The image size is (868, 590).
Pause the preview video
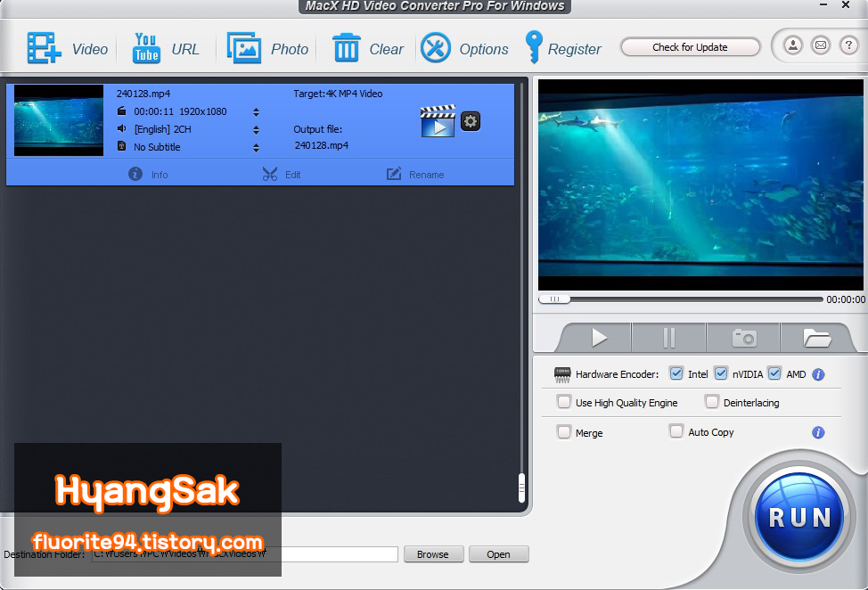668,338
